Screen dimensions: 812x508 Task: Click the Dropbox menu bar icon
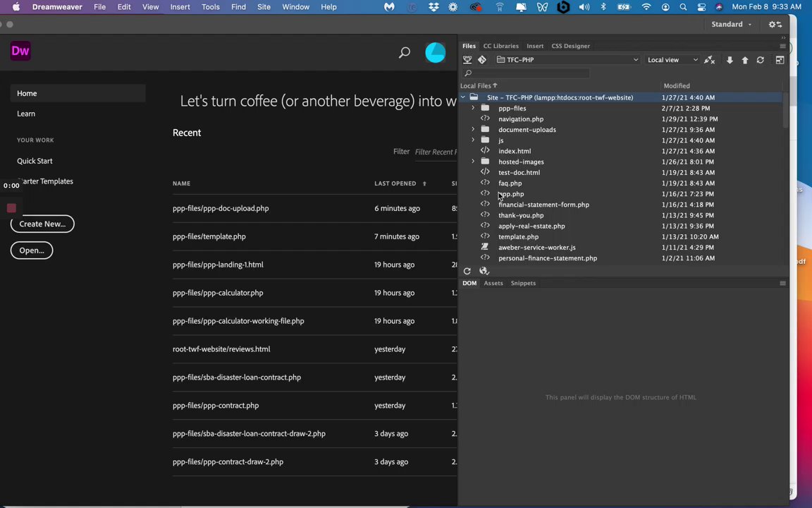(433, 7)
